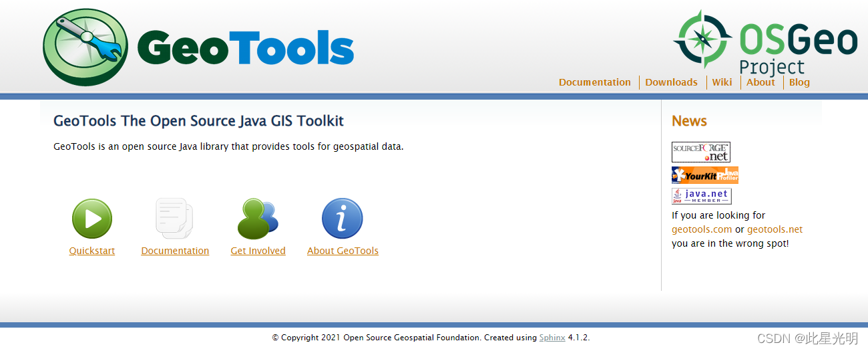This screenshot has width=868, height=351.
Task: Follow the Documentation link under the papers icon
Action: click(175, 251)
